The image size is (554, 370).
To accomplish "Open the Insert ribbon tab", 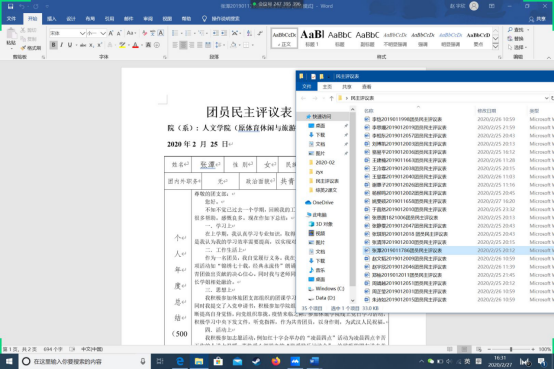I will pyautogui.click(x=52, y=19).
